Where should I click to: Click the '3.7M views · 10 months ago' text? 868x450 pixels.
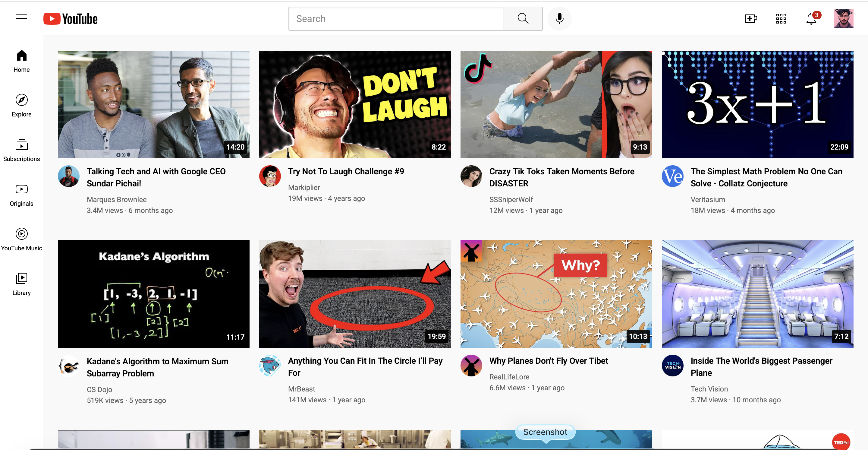[736, 400]
